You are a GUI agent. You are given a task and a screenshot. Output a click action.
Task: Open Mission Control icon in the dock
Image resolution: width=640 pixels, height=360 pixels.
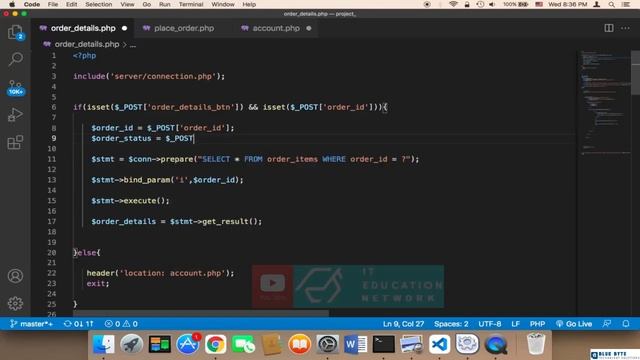pos(160,344)
